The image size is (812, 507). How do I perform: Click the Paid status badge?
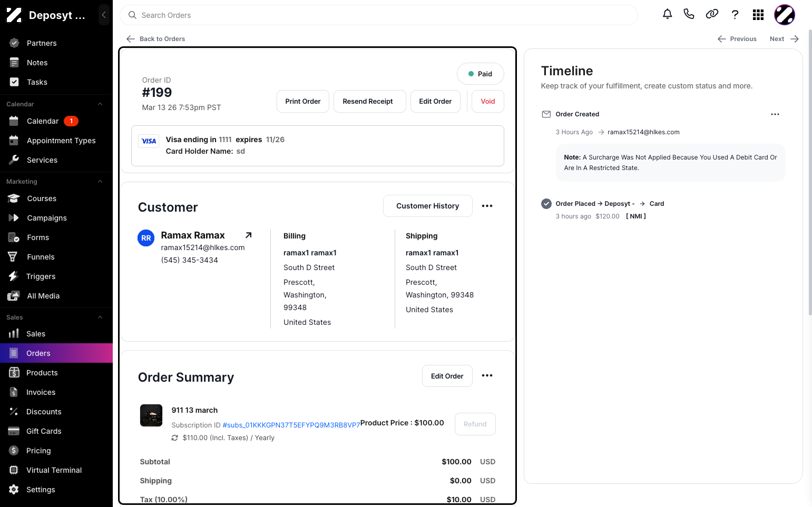481,74
